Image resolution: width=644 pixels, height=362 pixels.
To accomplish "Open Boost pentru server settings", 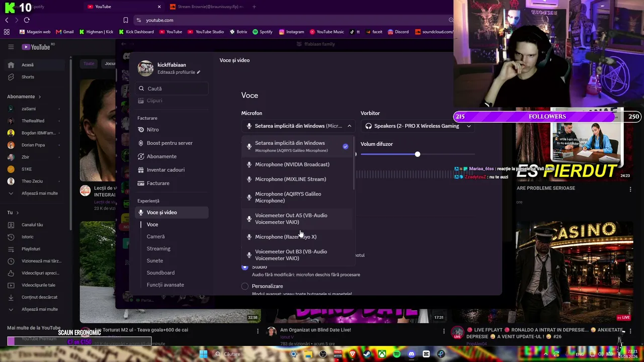I will [x=173, y=143].
